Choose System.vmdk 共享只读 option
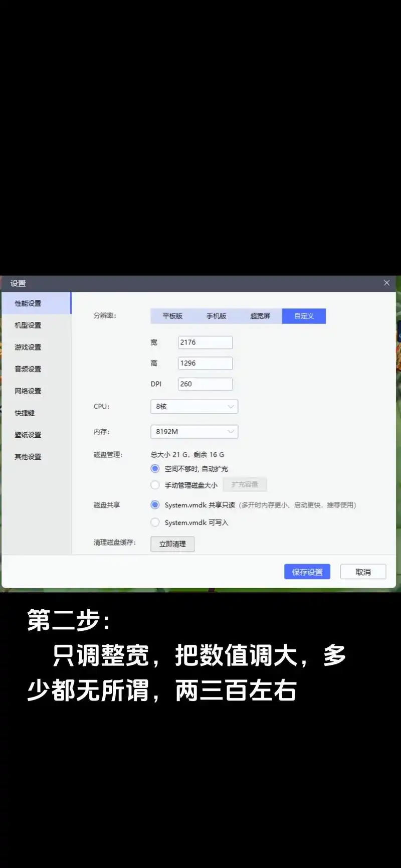 tap(155, 505)
